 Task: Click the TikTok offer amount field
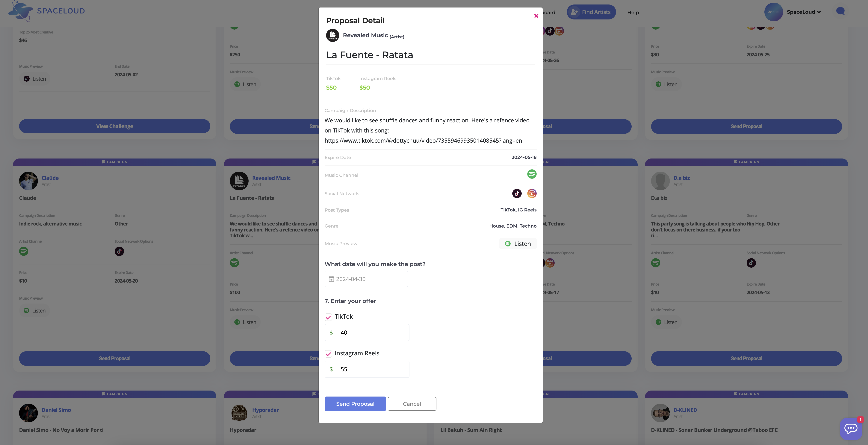pos(372,333)
